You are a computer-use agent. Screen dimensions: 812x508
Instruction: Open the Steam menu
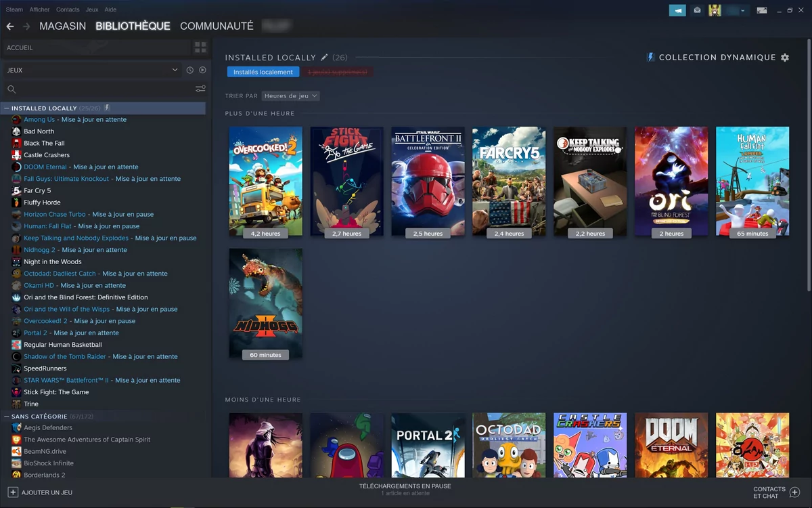14,9
